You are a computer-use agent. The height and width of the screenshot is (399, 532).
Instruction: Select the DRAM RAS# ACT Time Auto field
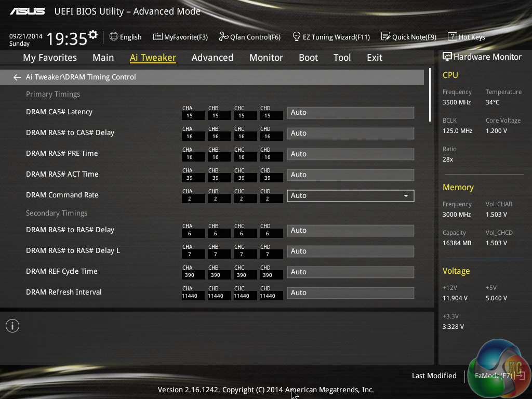(350, 175)
